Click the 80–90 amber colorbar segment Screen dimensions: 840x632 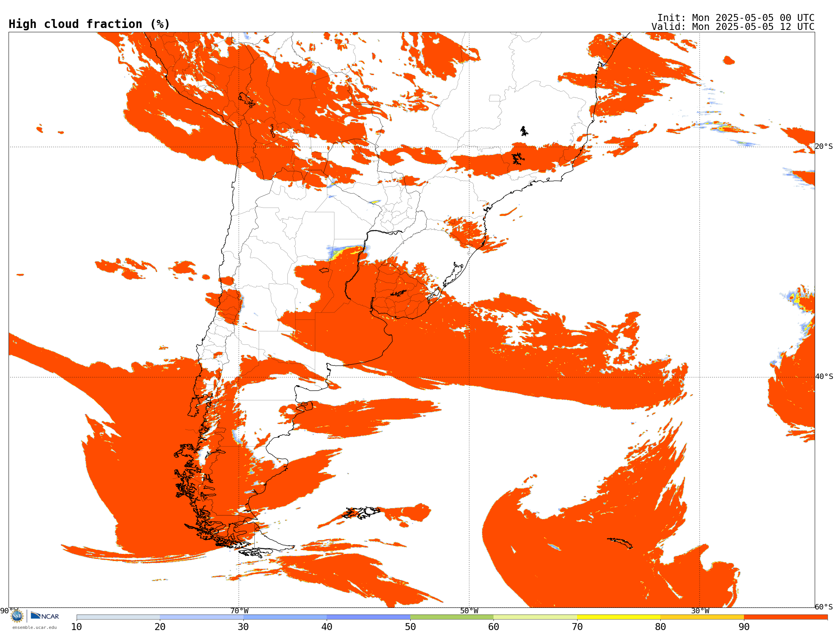click(702, 617)
